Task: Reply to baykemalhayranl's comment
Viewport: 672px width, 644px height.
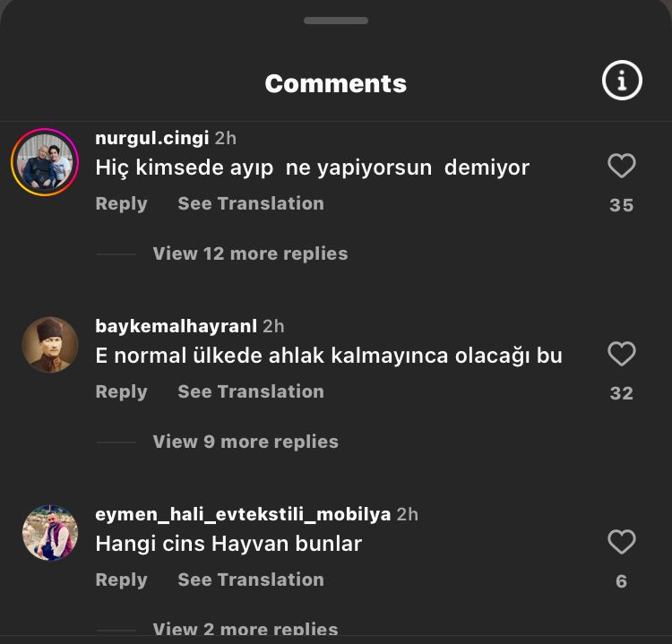Action: (x=121, y=391)
